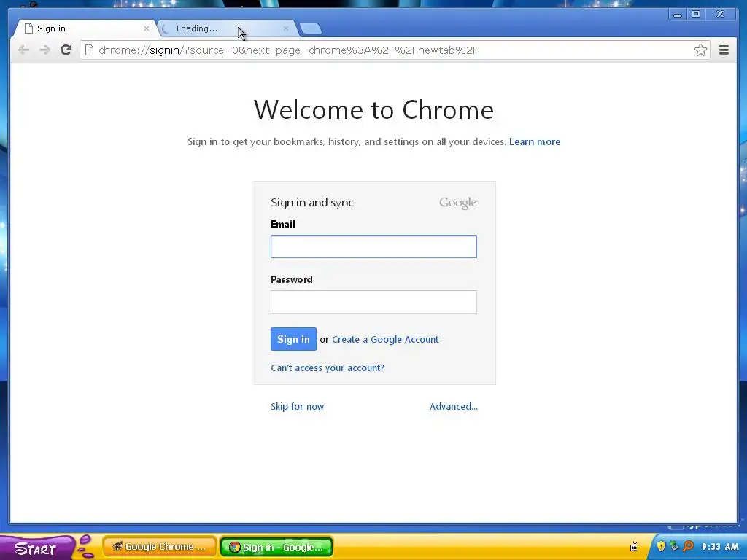Click the safely remove hardware tray icon

674,546
